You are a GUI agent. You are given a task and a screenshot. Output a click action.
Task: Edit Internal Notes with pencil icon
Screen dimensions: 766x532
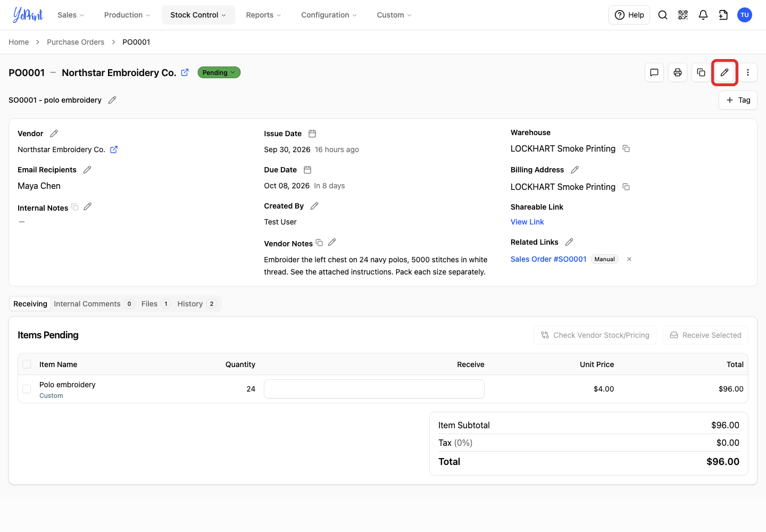click(x=88, y=206)
